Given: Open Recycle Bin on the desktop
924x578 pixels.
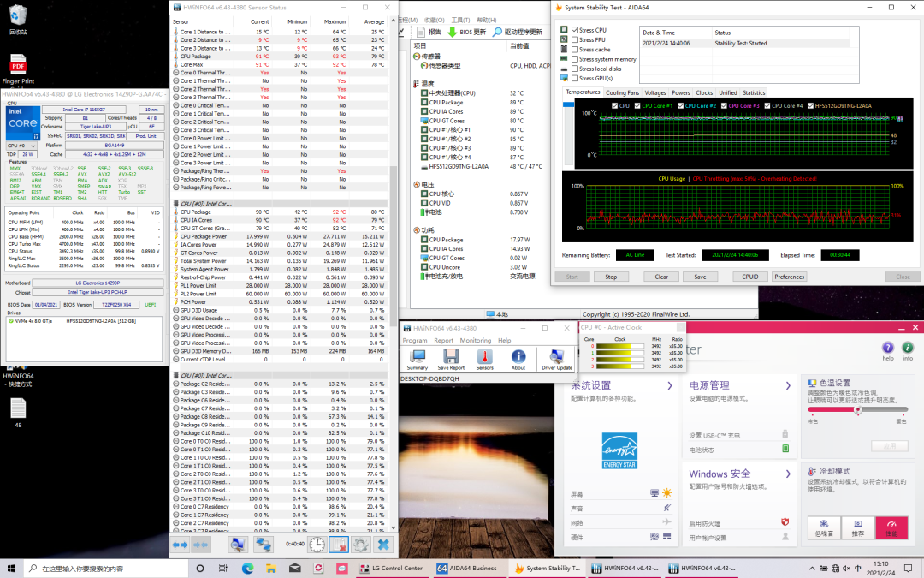Looking at the screenshot, I should 18,15.
